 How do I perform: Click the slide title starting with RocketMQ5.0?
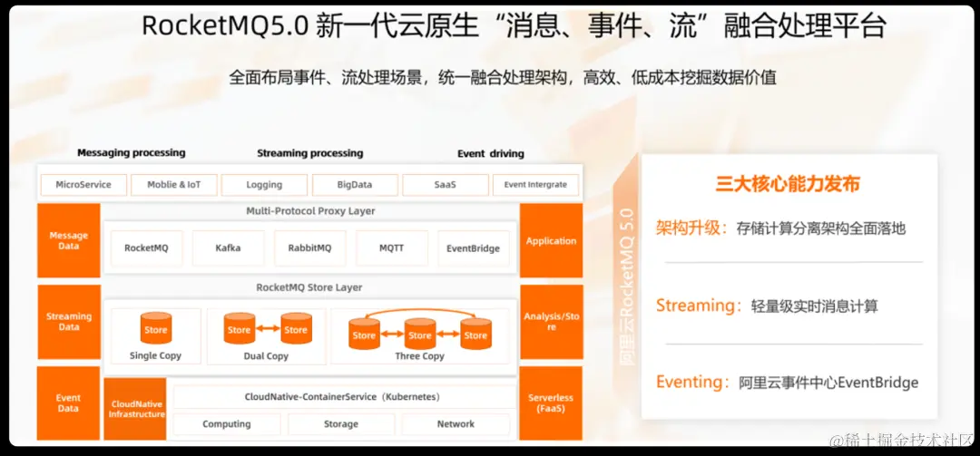point(514,26)
